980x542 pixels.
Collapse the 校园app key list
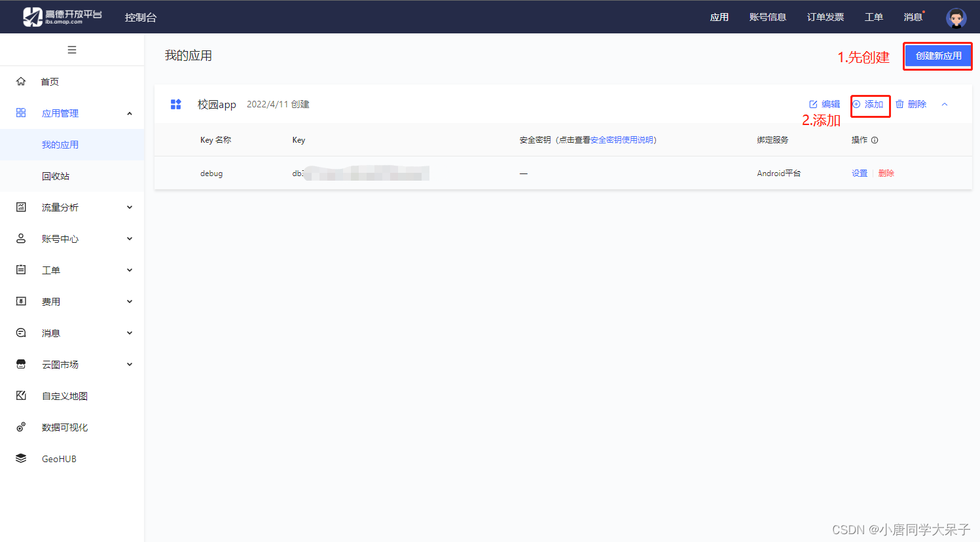944,104
